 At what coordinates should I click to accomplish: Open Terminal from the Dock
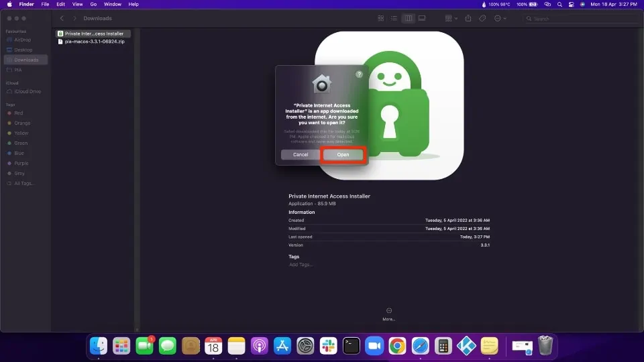352,346
